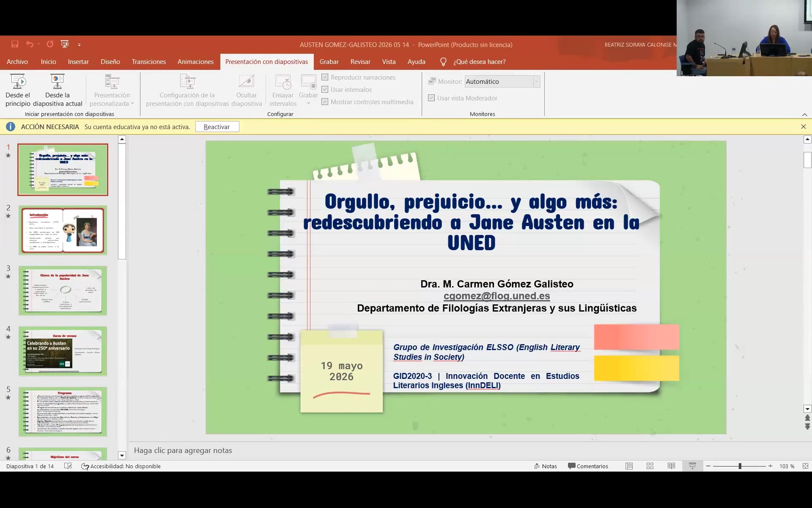Click zoom in plus button
812x508 pixels.
(x=771, y=466)
